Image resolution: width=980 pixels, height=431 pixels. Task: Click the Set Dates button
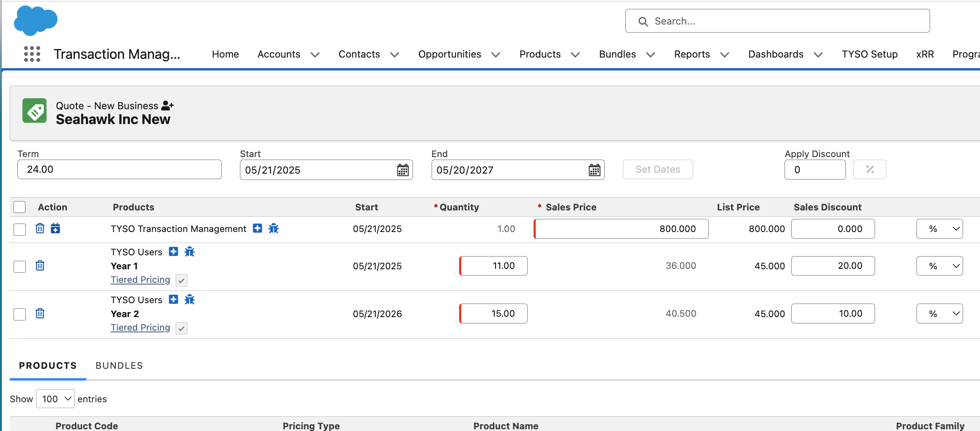658,169
